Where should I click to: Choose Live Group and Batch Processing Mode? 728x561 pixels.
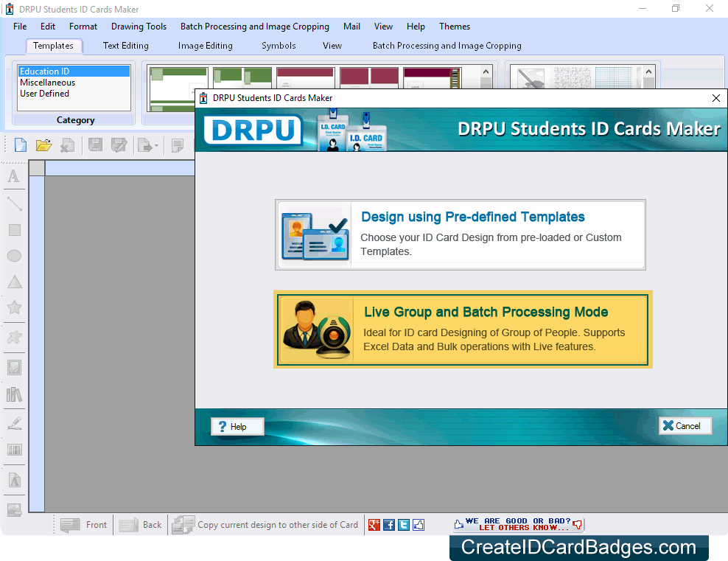pyautogui.click(x=463, y=330)
